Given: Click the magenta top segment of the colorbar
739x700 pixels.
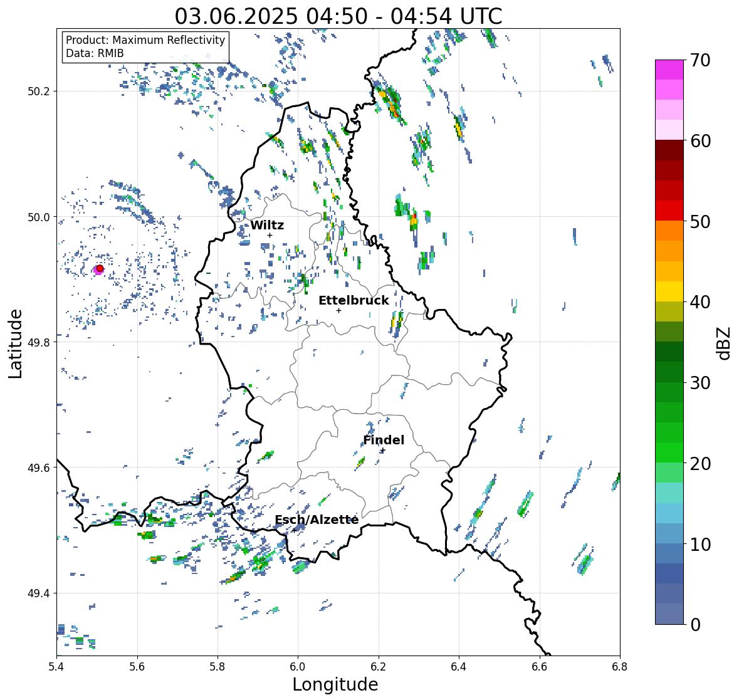Looking at the screenshot, I should coord(669,70).
